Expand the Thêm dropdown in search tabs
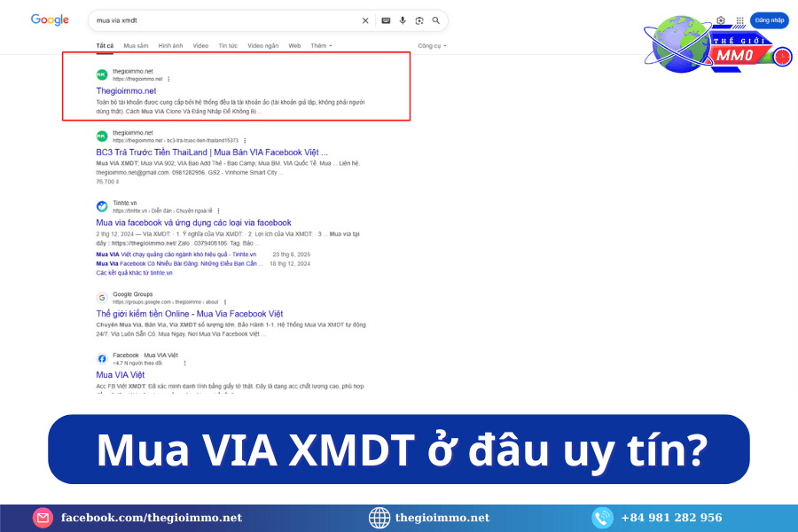The height and width of the screenshot is (532, 798). tap(321, 45)
